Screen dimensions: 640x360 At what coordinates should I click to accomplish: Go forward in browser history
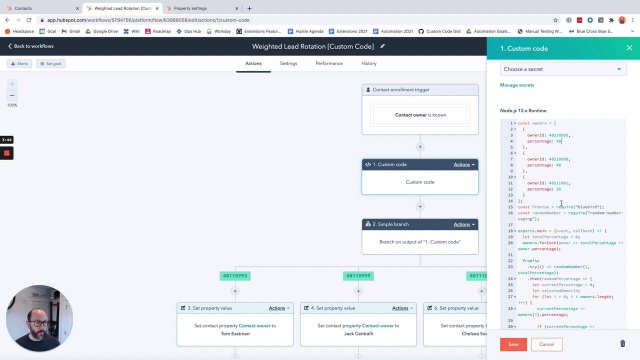(x=18, y=20)
